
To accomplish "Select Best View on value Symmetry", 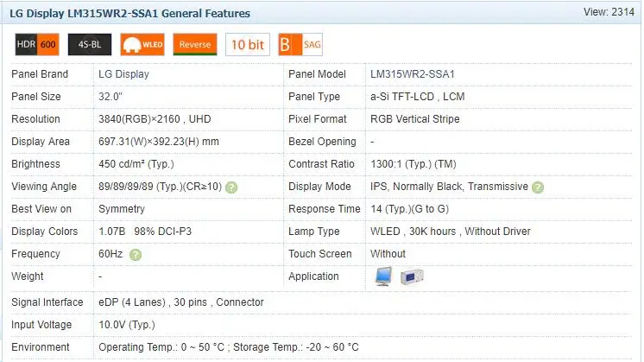I will 122,209.
